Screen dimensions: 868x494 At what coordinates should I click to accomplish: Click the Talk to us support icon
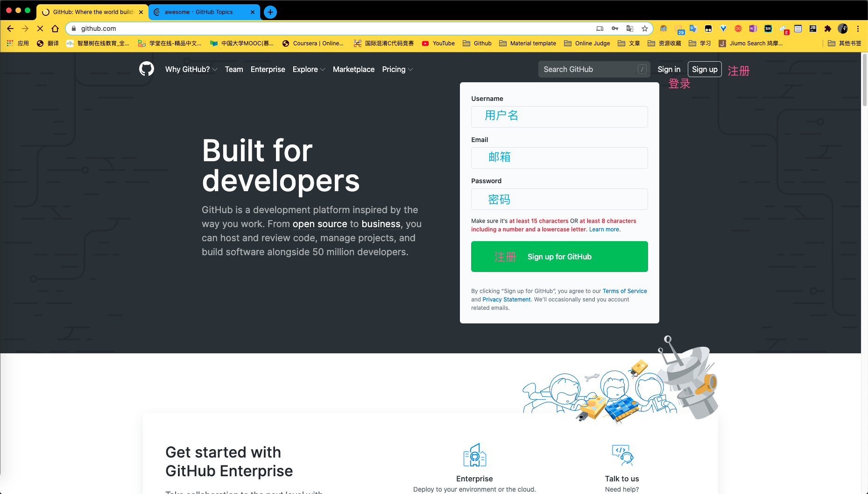622,455
